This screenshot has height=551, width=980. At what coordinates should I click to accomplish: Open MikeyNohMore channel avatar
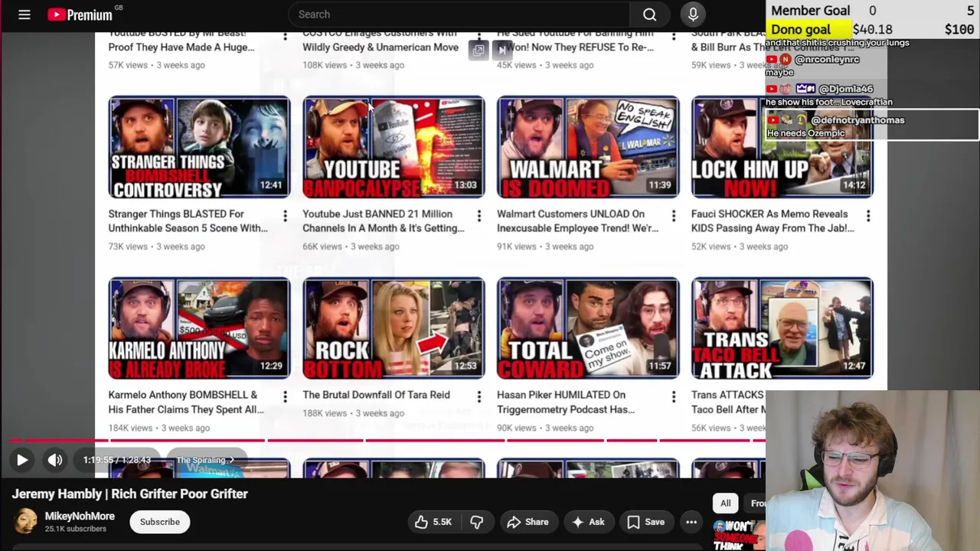[25, 522]
